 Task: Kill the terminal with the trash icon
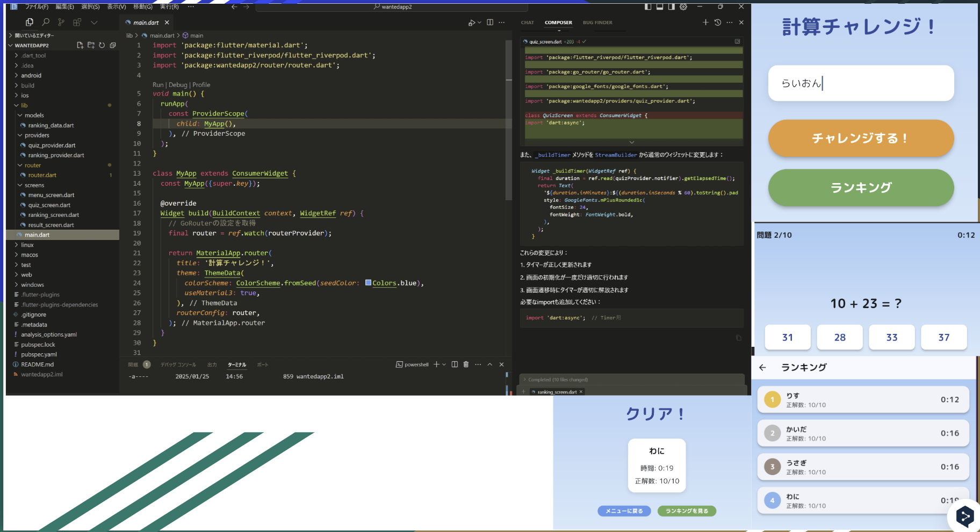[x=466, y=364]
